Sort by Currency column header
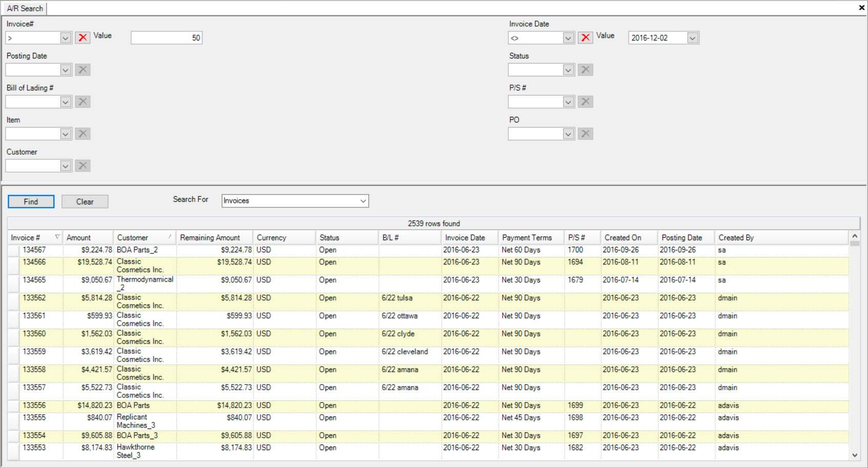This screenshot has width=868, height=468. click(284, 238)
